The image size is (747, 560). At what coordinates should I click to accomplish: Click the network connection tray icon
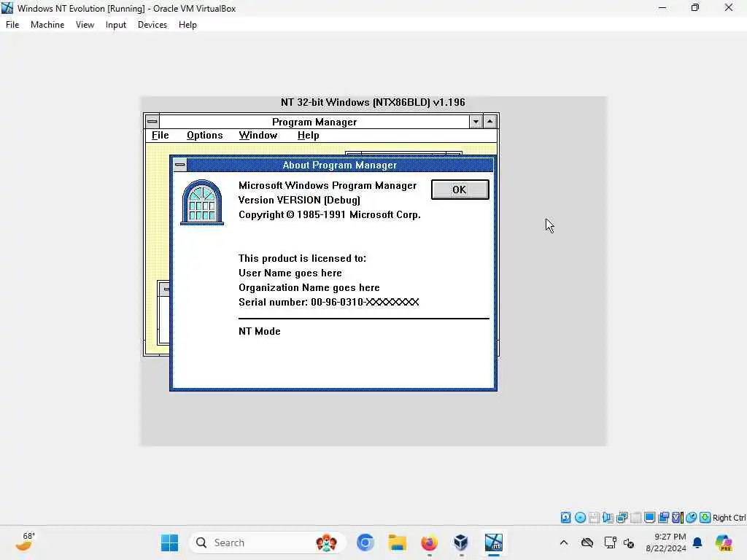610,542
